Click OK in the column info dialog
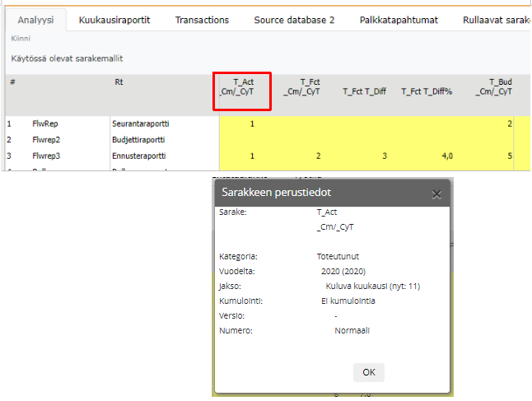 click(x=368, y=372)
